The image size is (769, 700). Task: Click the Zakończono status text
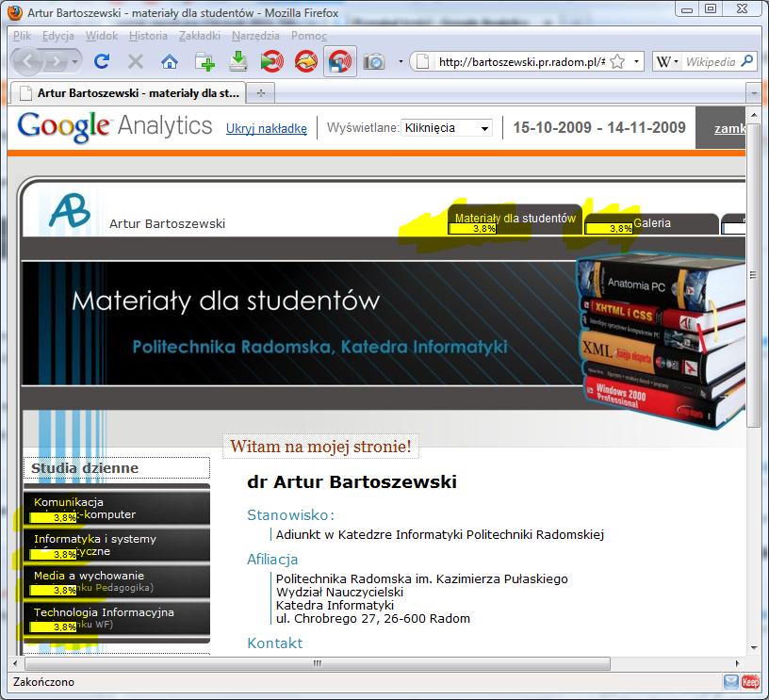coord(43,682)
